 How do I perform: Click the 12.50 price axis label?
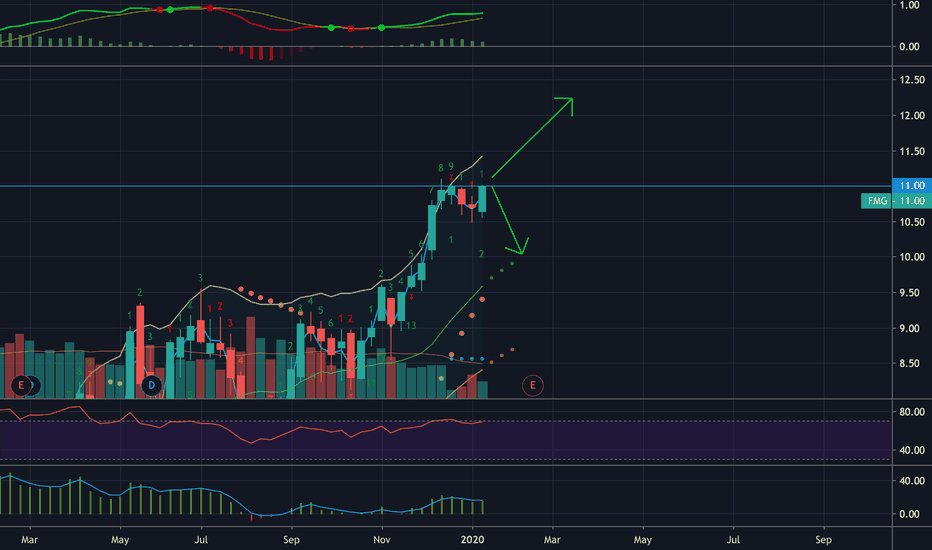click(x=912, y=80)
